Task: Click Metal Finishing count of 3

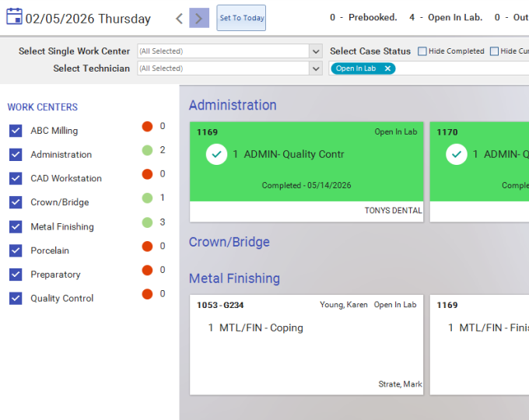Action: coord(163,222)
